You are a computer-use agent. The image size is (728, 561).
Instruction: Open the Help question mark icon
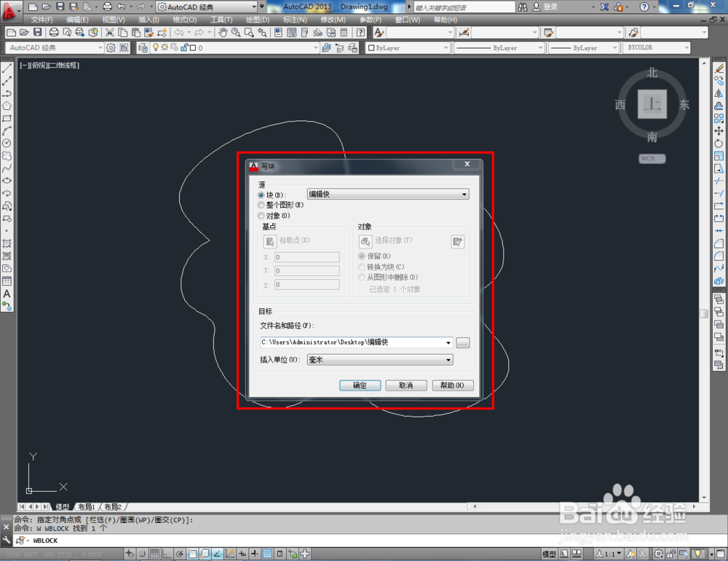coord(360,33)
